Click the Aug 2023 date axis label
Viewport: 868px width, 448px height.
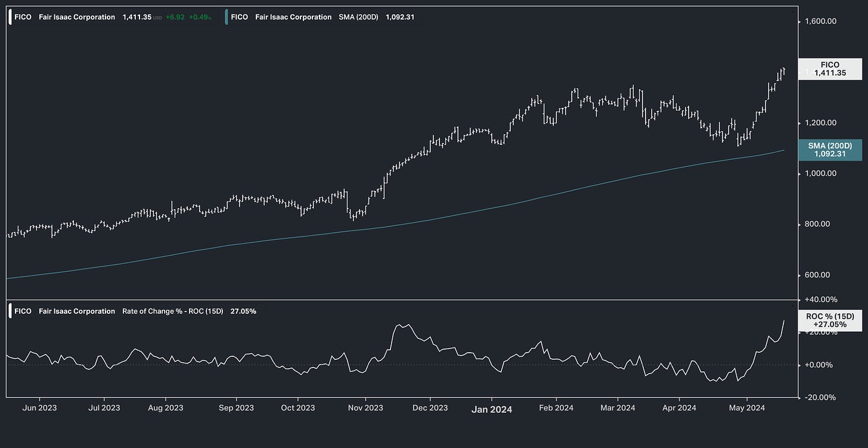(165, 407)
